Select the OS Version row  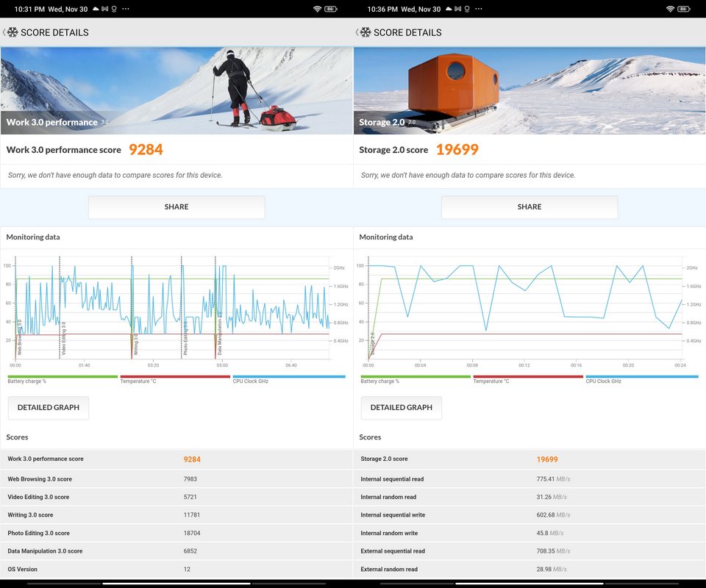176,569
